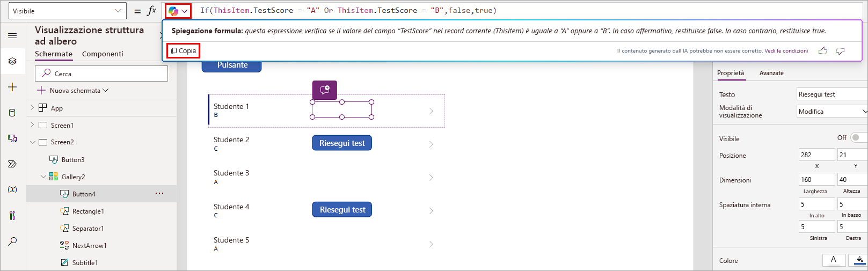Image resolution: width=868 pixels, height=271 pixels.
Task: Switch to the Proprietà tab
Action: (x=731, y=73)
